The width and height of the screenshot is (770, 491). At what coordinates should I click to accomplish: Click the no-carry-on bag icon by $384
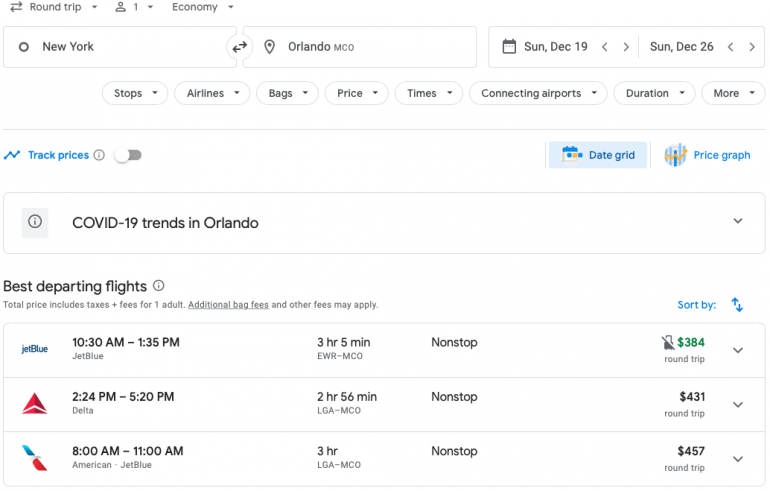coord(667,343)
